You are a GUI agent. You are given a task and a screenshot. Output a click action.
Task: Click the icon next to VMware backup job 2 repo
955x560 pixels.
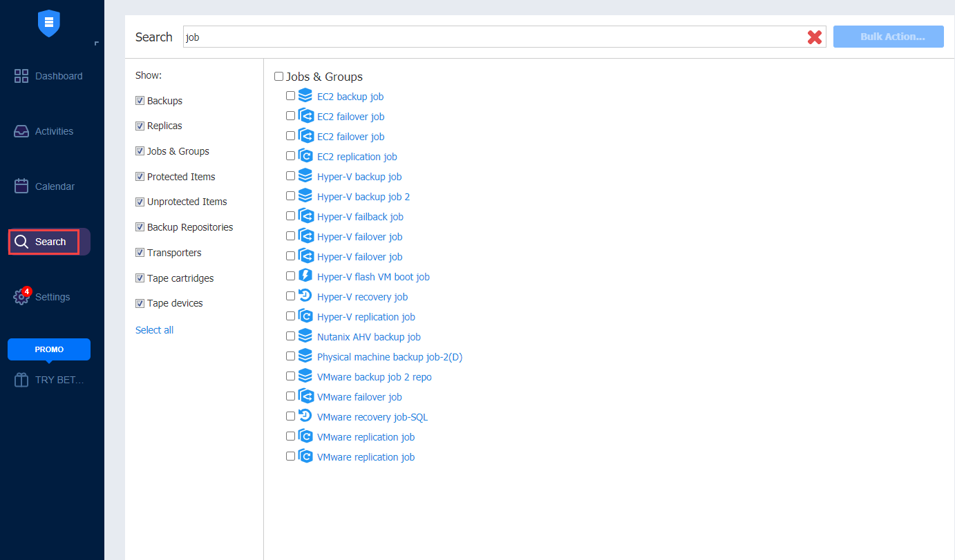pos(305,376)
